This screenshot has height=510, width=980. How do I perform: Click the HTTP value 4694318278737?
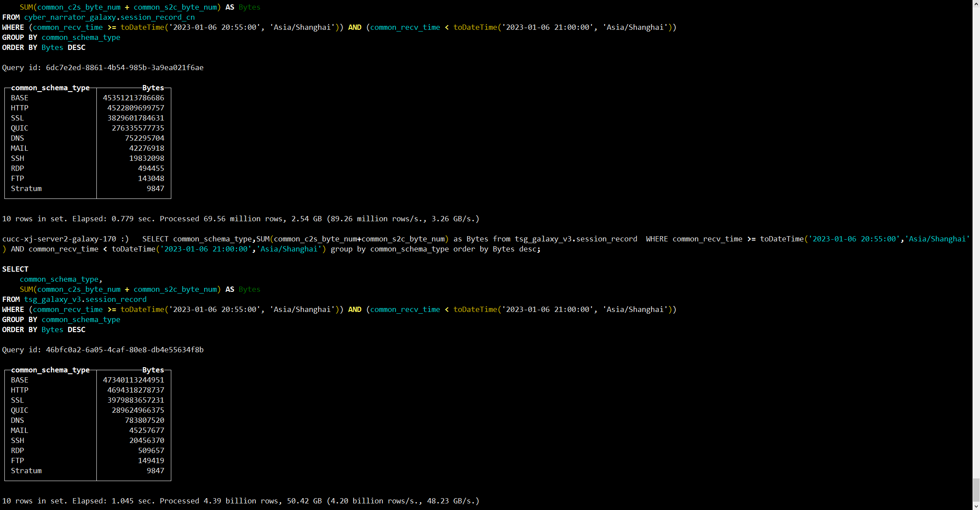(135, 390)
